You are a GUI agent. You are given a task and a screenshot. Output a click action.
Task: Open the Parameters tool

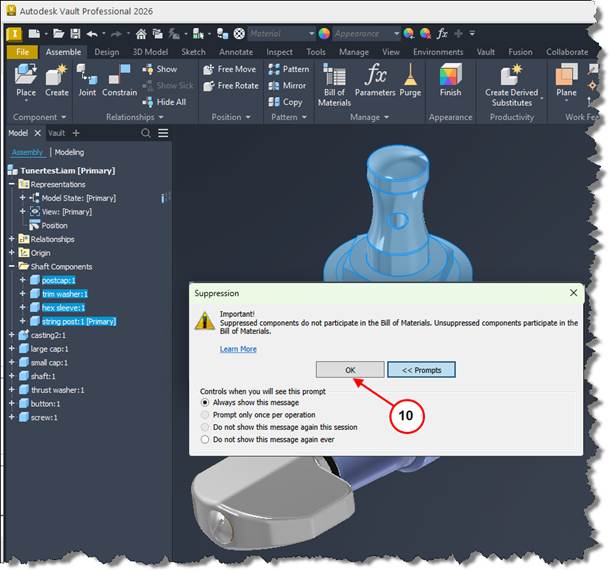pyautogui.click(x=375, y=80)
